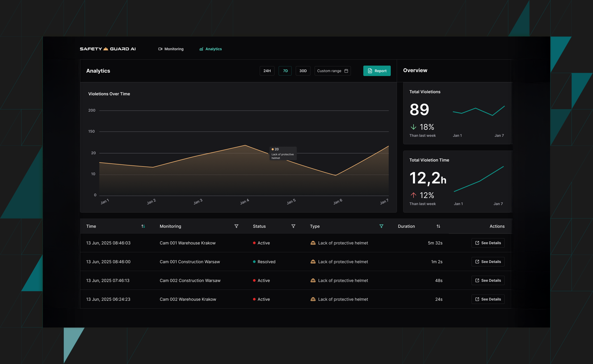The width and height of the screenshot is (593, 364).
Task: Click the Safety Guard AI logo
Action: coord(108,49)
